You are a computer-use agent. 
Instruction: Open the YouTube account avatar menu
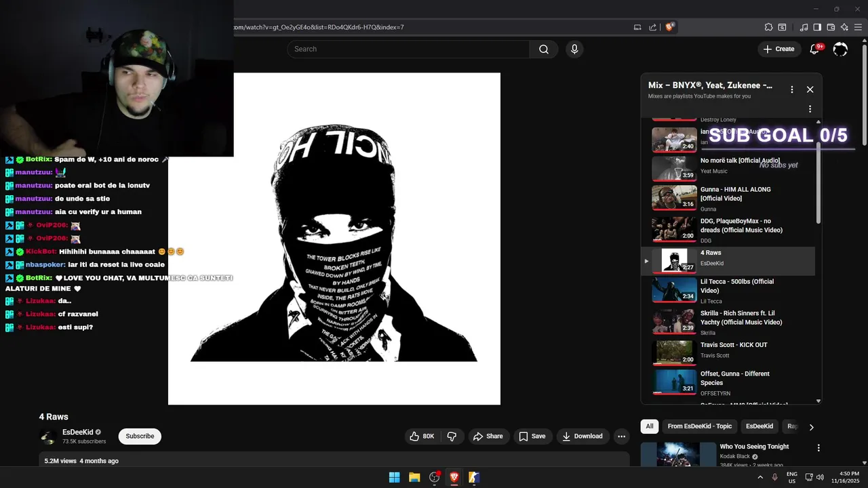840,49
